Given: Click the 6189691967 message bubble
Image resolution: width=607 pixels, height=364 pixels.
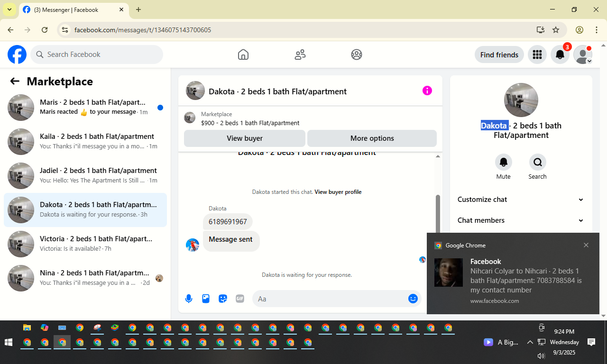Looking at the screenshot, I should (x=228, y=221).
